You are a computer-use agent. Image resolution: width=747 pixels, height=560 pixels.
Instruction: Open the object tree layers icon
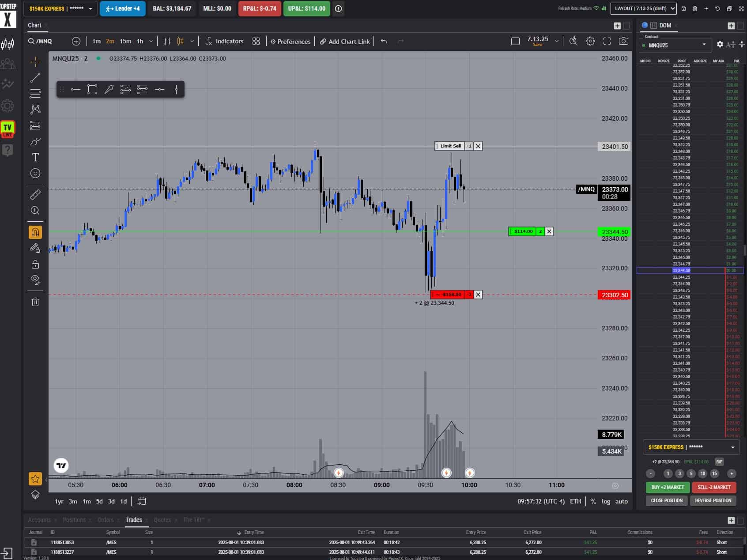pyautogui.click(x=35, y=495)
